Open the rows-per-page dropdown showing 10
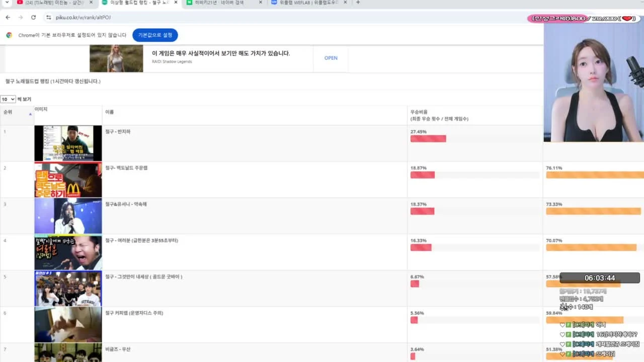Viewport: 644px width, 362px height. tap(8, 99)
